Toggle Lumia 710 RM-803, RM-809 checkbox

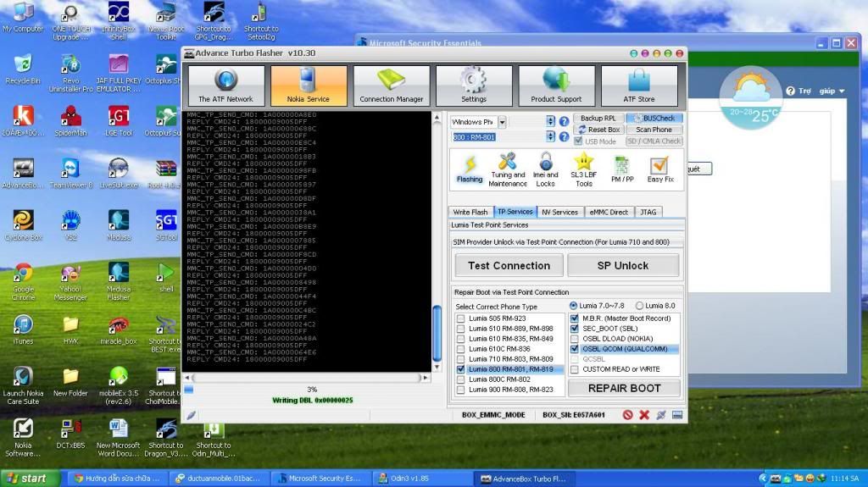(x=460, y=358)
